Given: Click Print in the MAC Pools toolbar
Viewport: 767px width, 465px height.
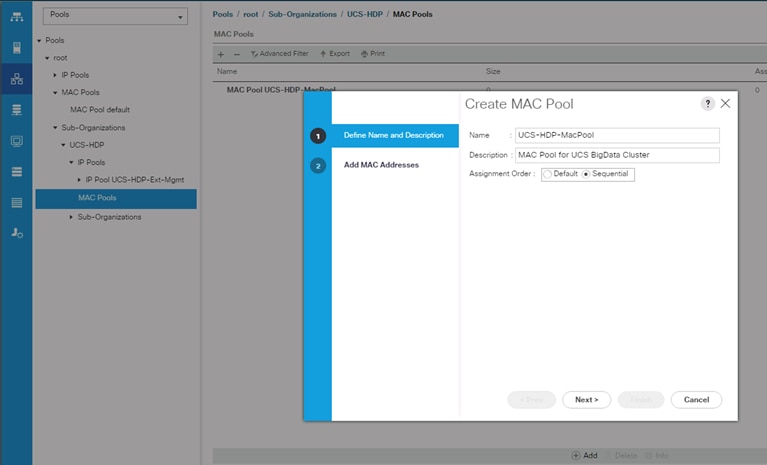Looking at the screenshot, I should pyautogui.click(x=373, y=54).
